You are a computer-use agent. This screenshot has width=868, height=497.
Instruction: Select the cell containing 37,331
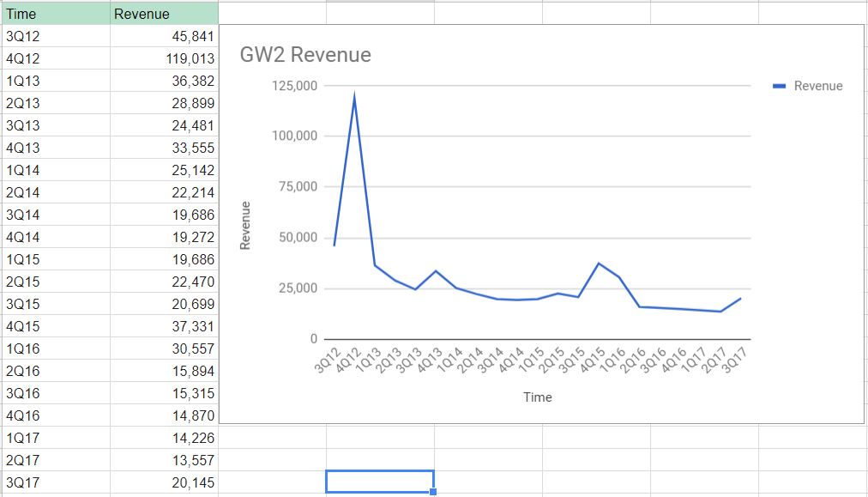click(163, 326)
